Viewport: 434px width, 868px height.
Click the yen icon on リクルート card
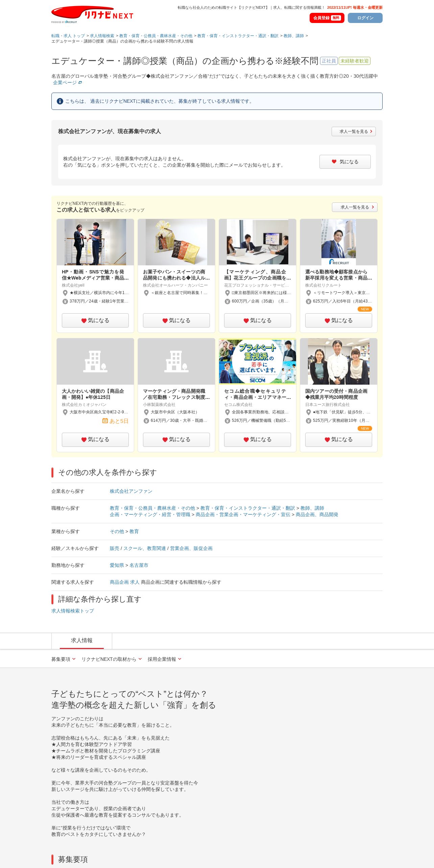click(x=308, y=301)
